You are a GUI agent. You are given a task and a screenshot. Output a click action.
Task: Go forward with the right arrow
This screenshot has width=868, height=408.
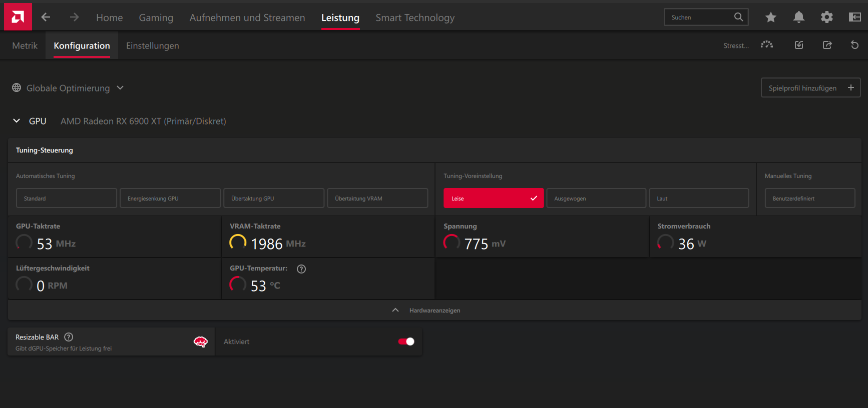point(74,17)
